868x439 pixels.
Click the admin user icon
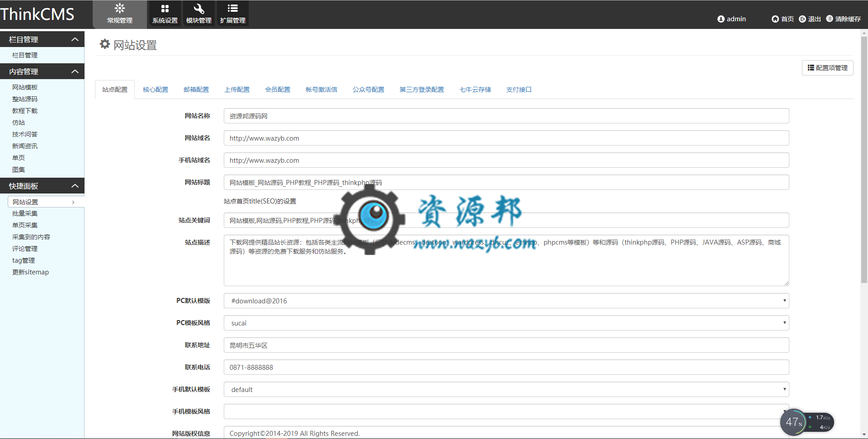click(x=721, y=19)
